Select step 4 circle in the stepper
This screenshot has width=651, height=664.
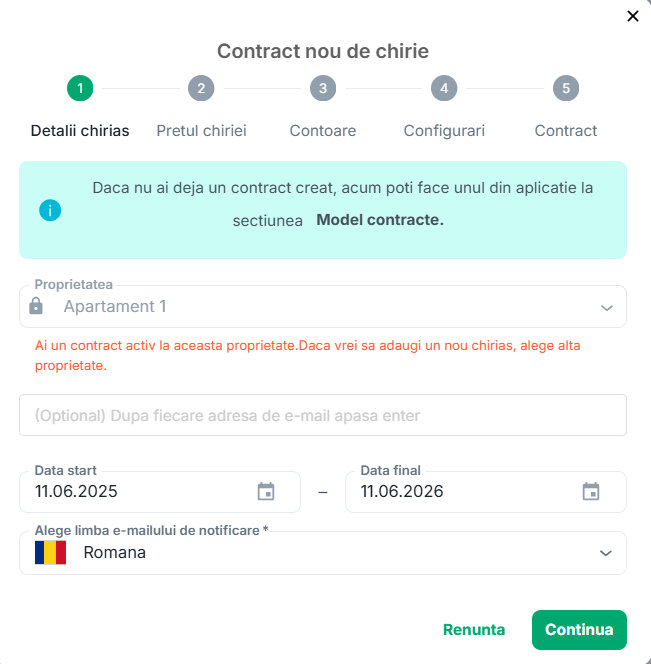(x=444, y=88)
